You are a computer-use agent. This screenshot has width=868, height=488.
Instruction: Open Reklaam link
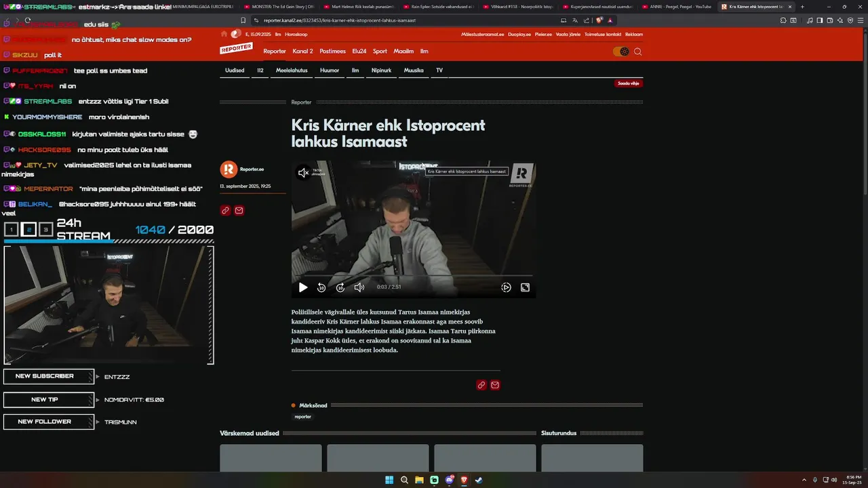point(634,34)
